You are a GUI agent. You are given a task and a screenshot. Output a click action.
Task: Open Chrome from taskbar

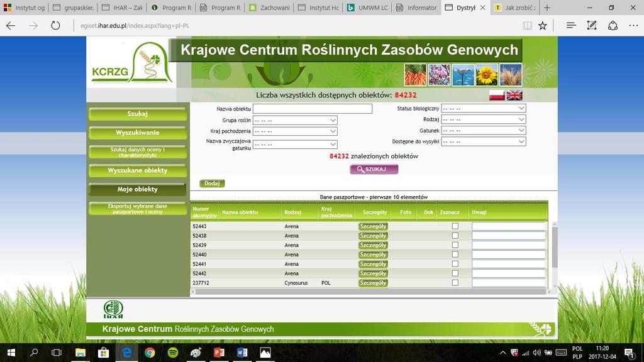click(150, 353)
